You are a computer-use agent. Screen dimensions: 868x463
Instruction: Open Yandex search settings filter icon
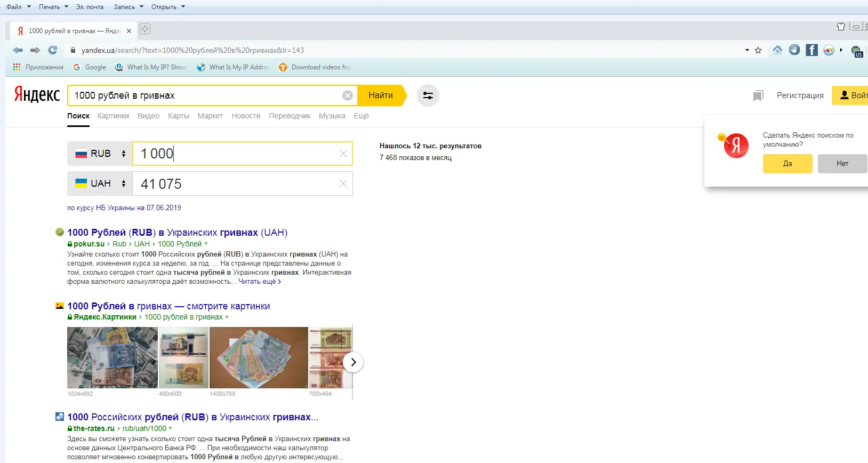click(428, 95)
